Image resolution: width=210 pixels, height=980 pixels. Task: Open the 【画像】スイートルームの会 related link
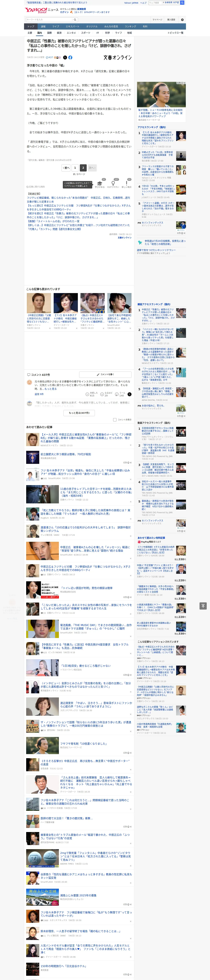pos(53,221)
